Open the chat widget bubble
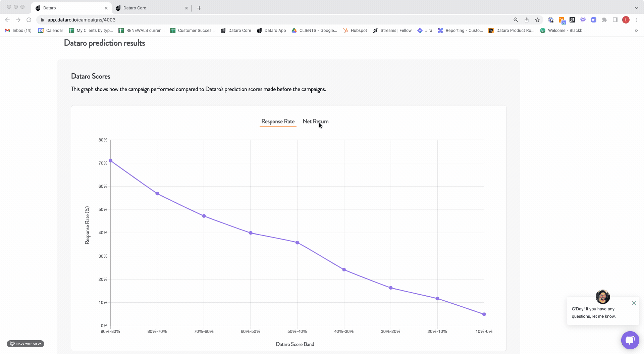644x354 pixels. [630, 340]
